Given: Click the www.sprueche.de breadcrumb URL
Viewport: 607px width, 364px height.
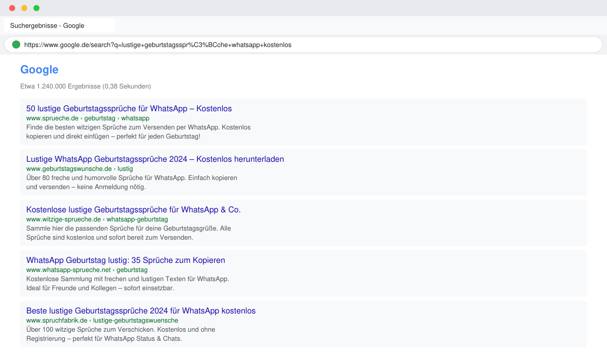Looking at the screenshot, I should (88, 118).
